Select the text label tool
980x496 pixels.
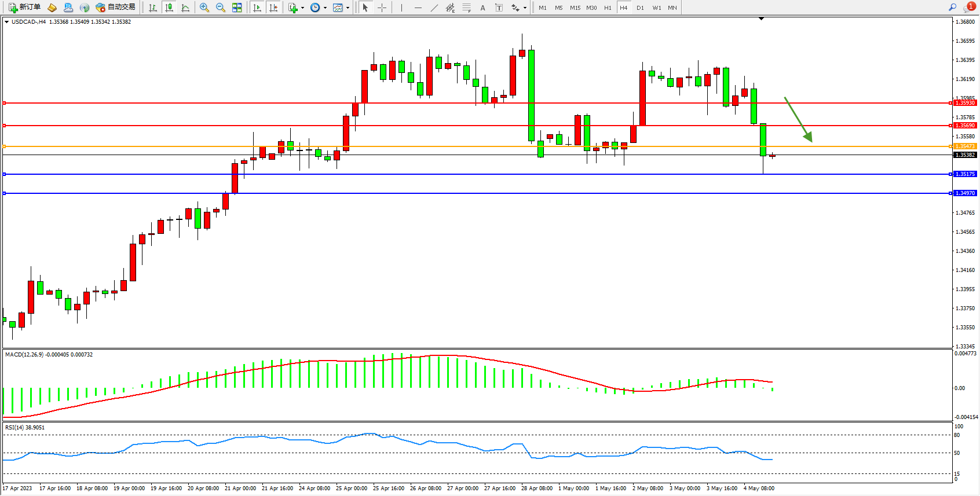coord(499,8)
